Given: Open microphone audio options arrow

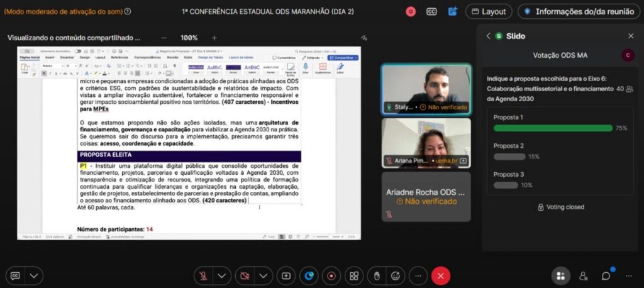Looking at the screenshot, I should tap(221, 275).
